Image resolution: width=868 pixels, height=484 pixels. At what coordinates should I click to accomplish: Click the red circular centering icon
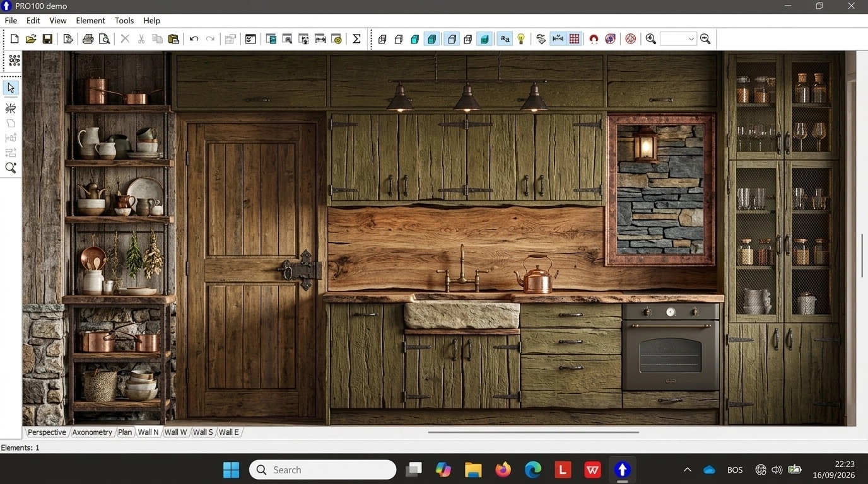tap(630, 39)
